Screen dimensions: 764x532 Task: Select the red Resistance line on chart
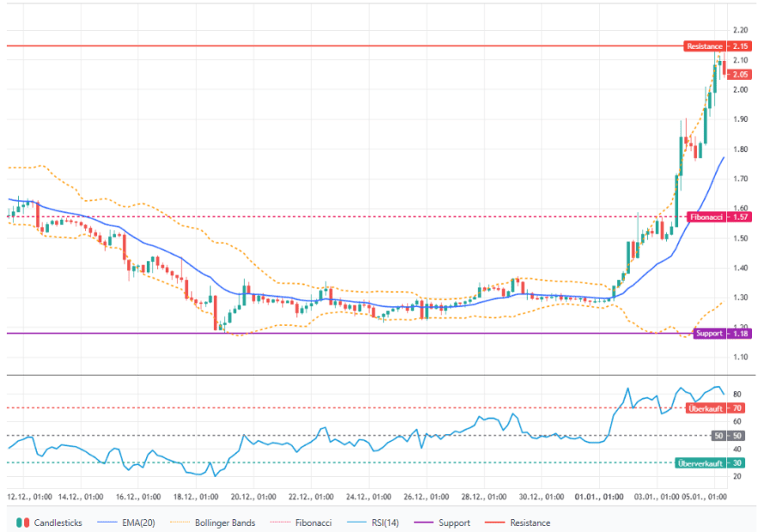coord(343,45)
